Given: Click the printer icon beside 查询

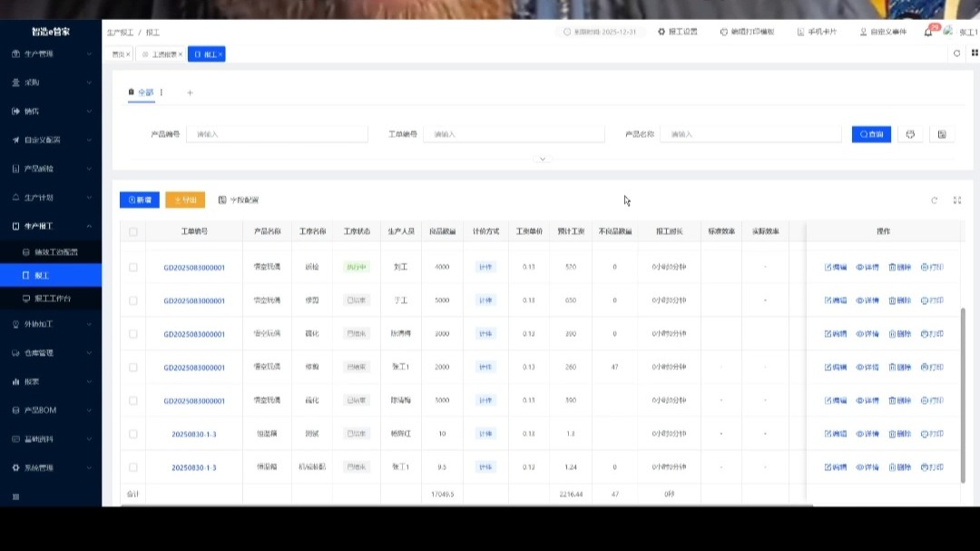Looking at the screenshot, I should pyautogui.click(x=910, y=134).
